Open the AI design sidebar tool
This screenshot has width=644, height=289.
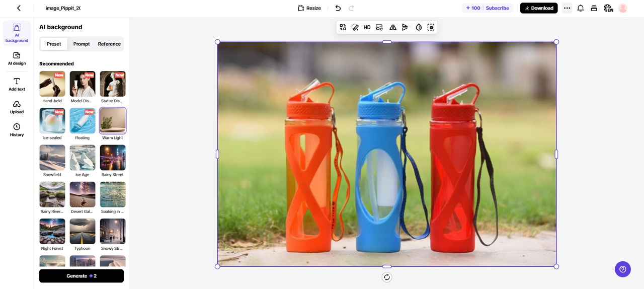(x=17, y=58)
